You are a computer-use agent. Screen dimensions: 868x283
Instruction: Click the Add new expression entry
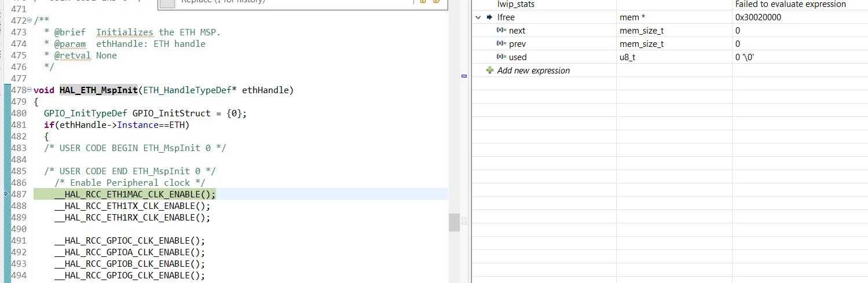534,70
